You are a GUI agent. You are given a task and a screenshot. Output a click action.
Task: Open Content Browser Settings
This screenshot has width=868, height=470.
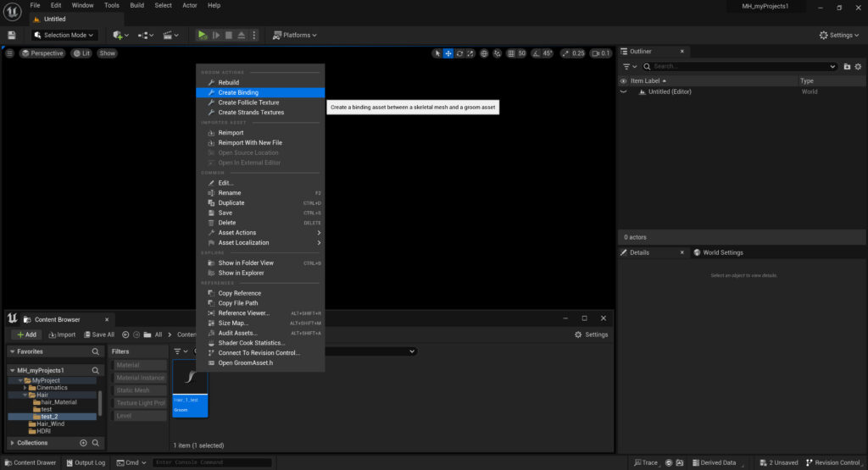click(591, 335)
